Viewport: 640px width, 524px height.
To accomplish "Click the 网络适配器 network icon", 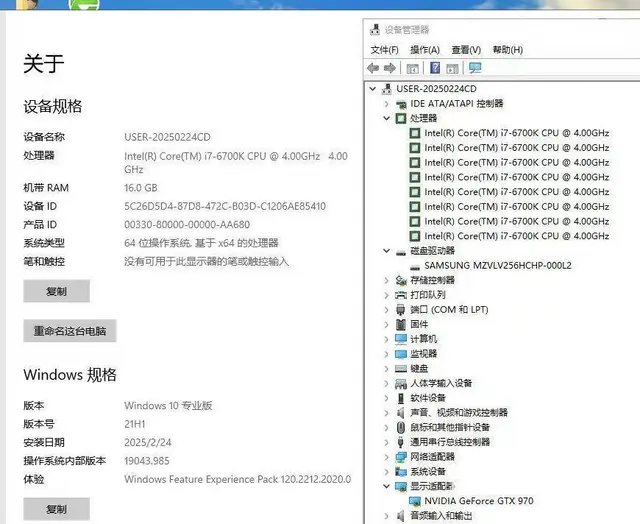I will (401, 457).
